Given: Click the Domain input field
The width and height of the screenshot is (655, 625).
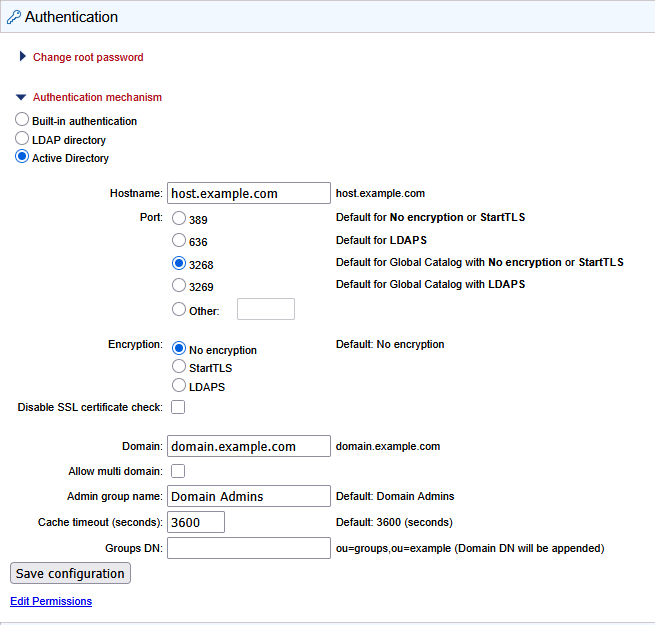Looking at the screenshot, I should 249,446.
